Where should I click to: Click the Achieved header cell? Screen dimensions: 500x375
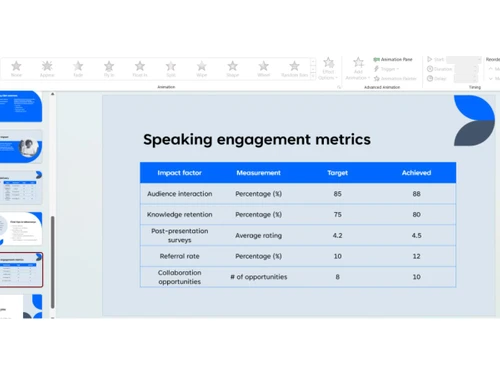416,173
